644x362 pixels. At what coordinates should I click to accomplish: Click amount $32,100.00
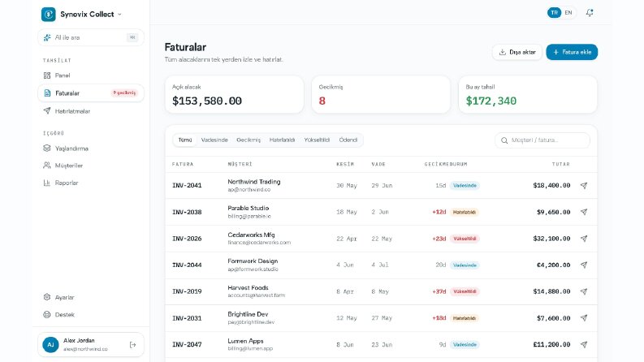[551, 239]
